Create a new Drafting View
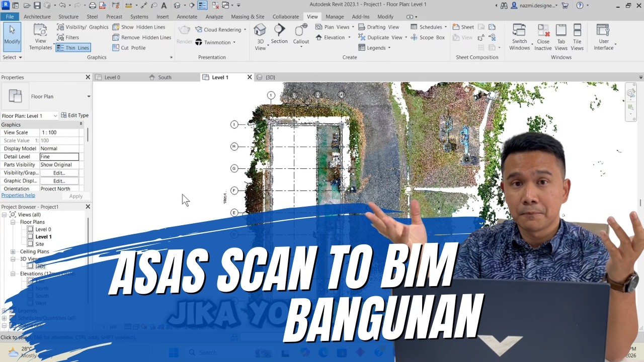The width and height of the screenshot is (644, 362). pyautogui.click(x=379, y=27)
